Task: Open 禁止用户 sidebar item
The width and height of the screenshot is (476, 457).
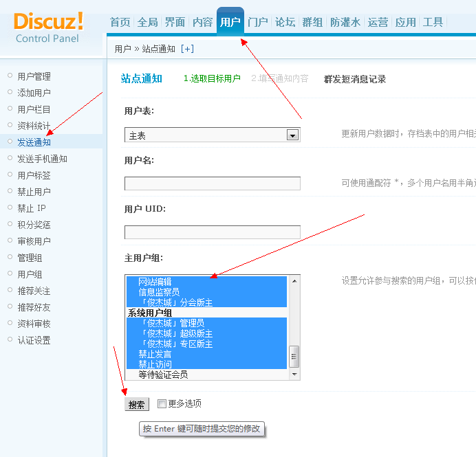Action: coord(34,192)
